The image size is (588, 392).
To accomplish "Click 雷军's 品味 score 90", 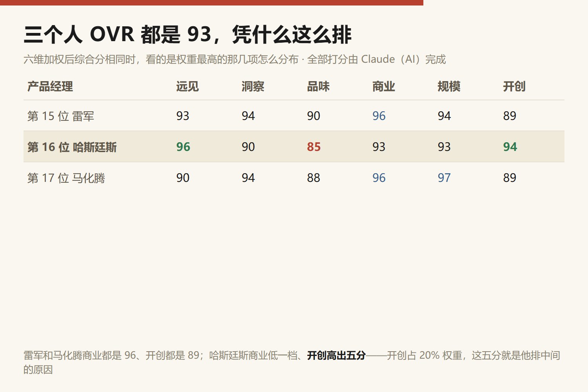I will click(x=314, y=116).
